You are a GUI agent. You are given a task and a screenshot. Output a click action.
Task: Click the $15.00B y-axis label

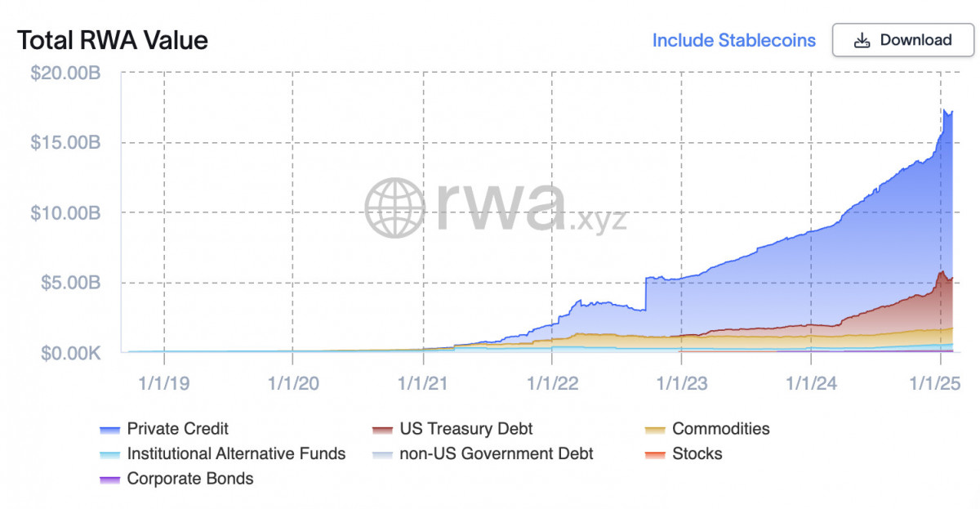(x=65, y=142)
